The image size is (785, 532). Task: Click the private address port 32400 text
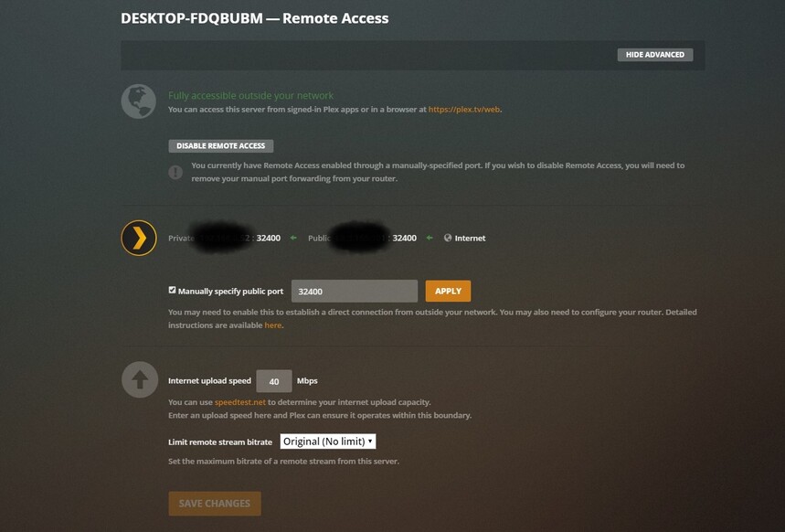coord(269,238)
